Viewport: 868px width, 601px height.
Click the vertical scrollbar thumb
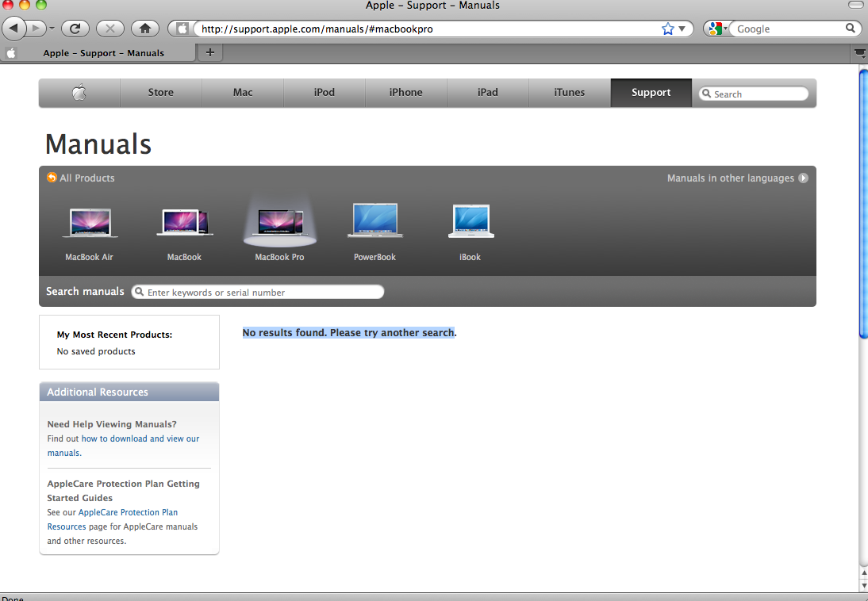click(863, 202)
